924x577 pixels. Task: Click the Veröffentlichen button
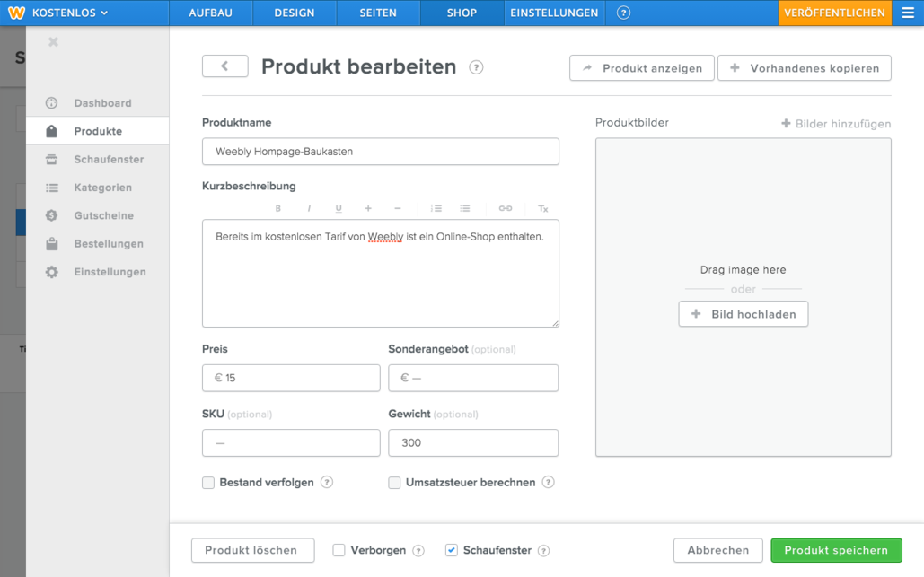pos(834,13)
